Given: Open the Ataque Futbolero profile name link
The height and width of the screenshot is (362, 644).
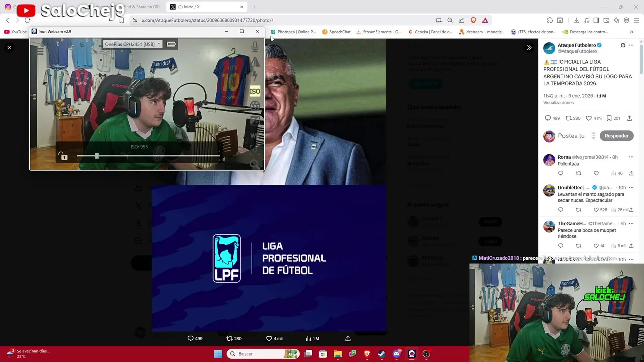Looking at the screenshot, I should click(x=577, y=45).
